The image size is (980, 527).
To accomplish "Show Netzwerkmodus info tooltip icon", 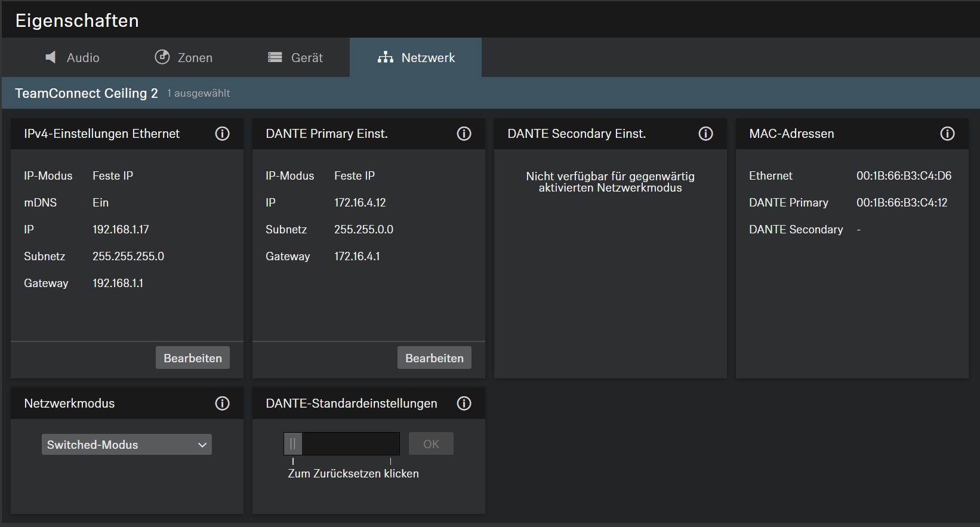I will pos(222,403).
